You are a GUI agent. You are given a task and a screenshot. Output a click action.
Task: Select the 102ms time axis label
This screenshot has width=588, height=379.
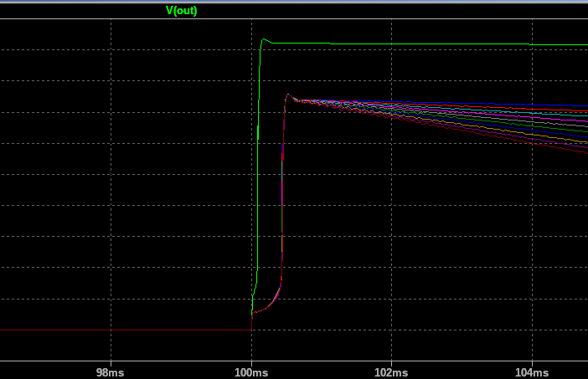pyautogui.click(x=391, y=371)
